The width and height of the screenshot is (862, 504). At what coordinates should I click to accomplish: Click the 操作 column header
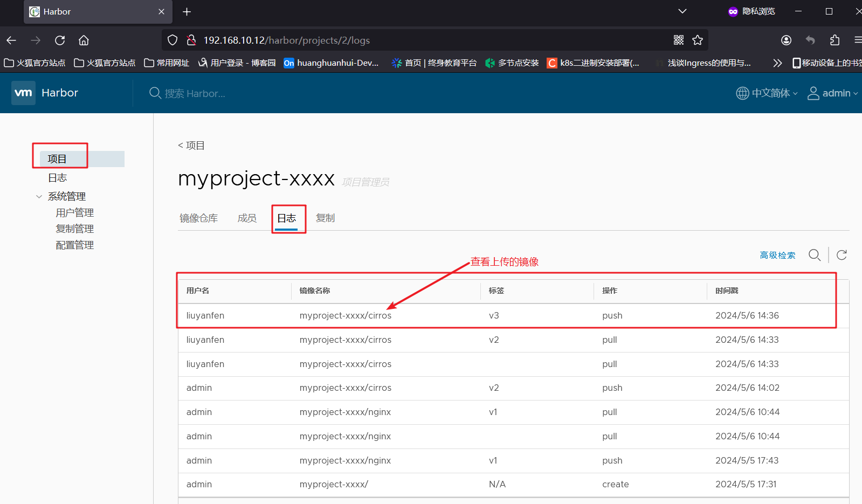pyautogui.click(x=610, y=291)
